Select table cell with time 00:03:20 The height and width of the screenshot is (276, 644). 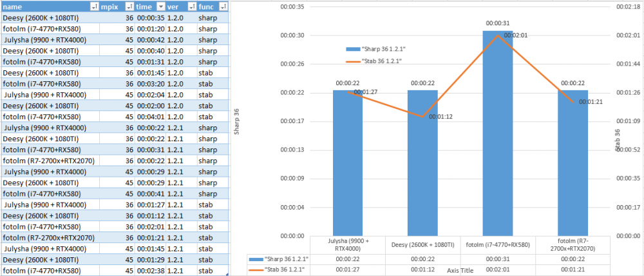150,84
